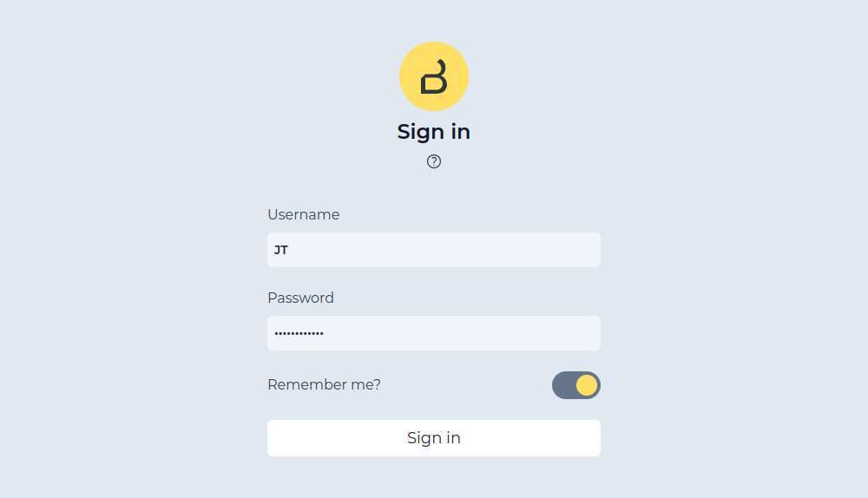Click the "Sign in" text on button

[434, 438]
